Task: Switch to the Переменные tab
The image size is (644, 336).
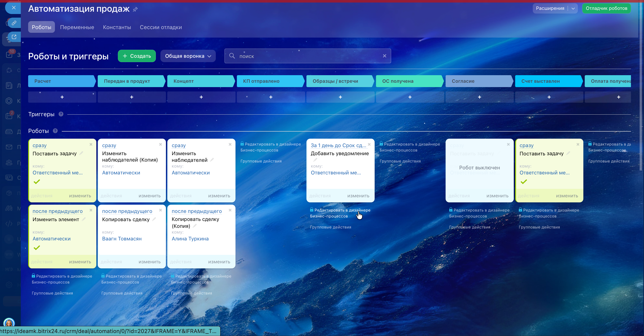Action: 77,27
